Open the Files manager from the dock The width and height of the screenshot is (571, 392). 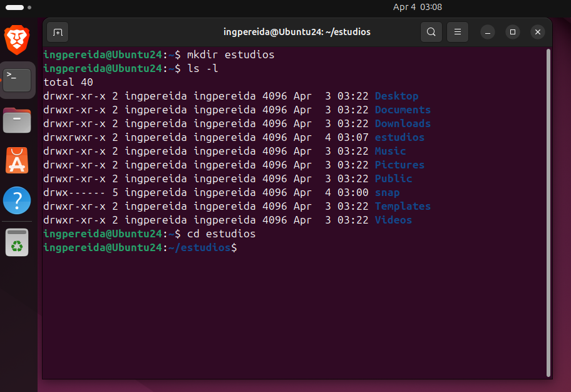[17, 120]
